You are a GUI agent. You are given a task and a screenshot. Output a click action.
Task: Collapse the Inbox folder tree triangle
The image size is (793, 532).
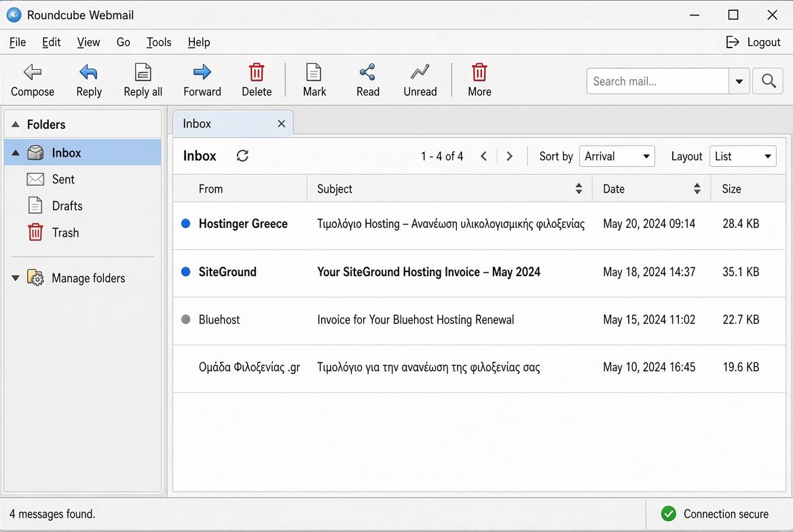click(16, 153)
